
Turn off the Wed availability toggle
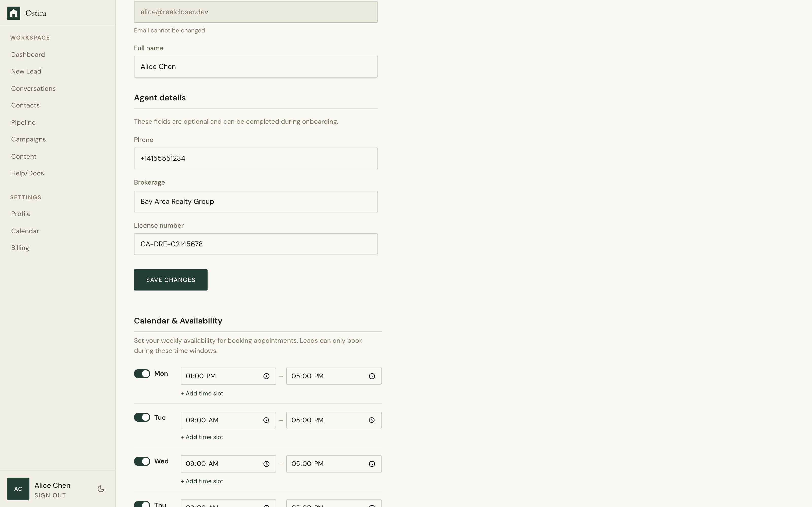coord(142,461)
